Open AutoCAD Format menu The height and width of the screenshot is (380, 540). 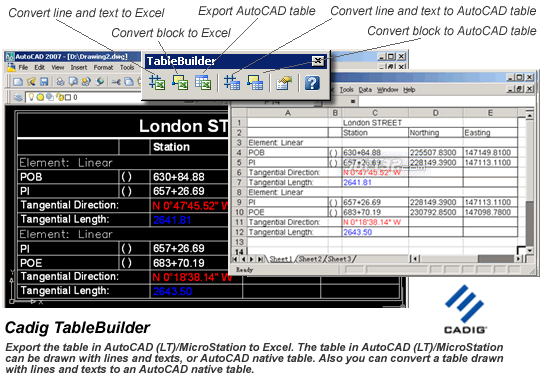(103, 67)
